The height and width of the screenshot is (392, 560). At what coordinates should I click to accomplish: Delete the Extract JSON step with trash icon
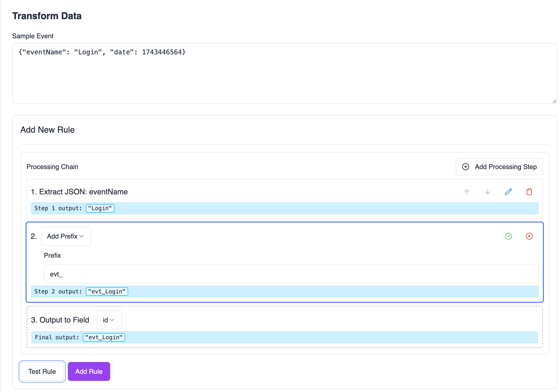coord(529,192)
